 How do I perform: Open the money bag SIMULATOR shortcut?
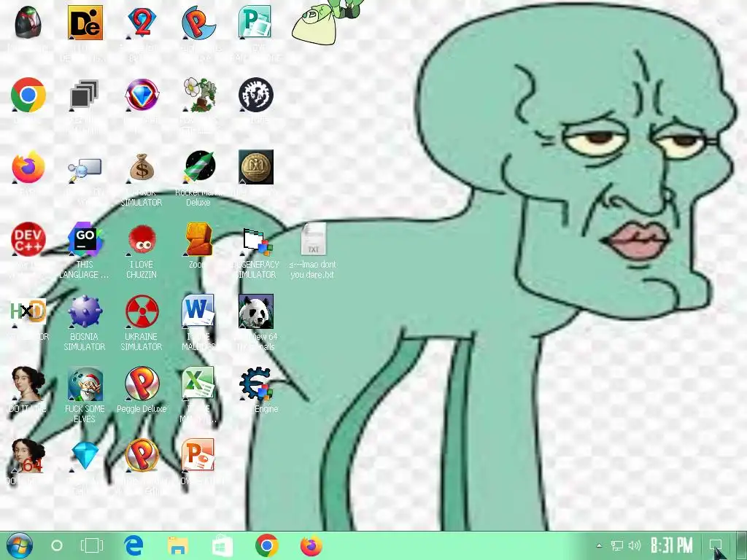click(142, 167)
